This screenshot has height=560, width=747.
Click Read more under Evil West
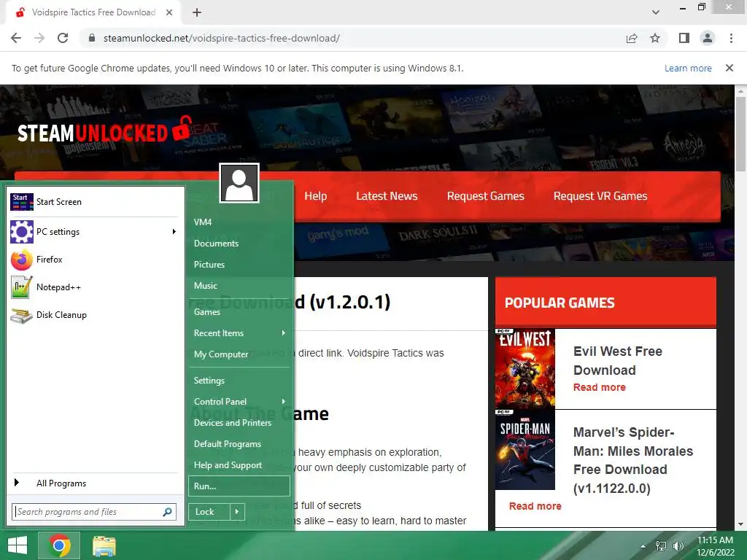pos(600,387)
